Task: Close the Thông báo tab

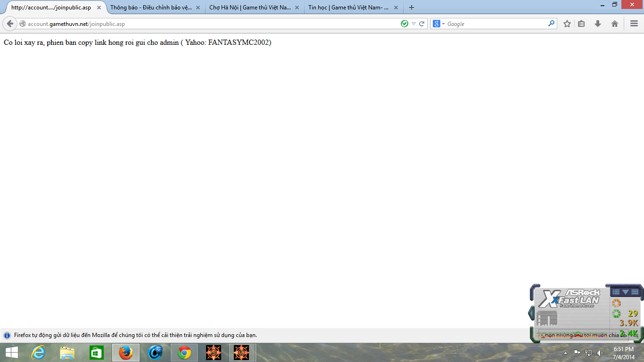Action: pyautogui.click(x=198, y=8)
